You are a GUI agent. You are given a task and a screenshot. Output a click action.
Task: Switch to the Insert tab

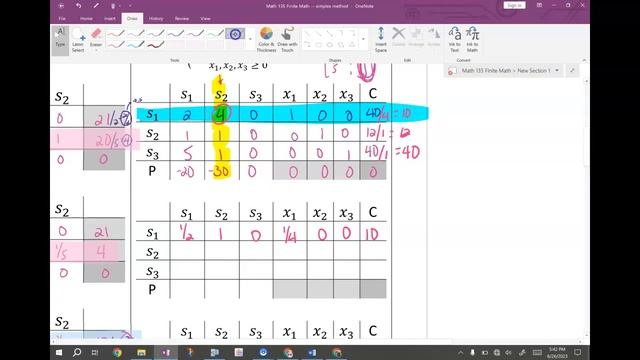109,18
